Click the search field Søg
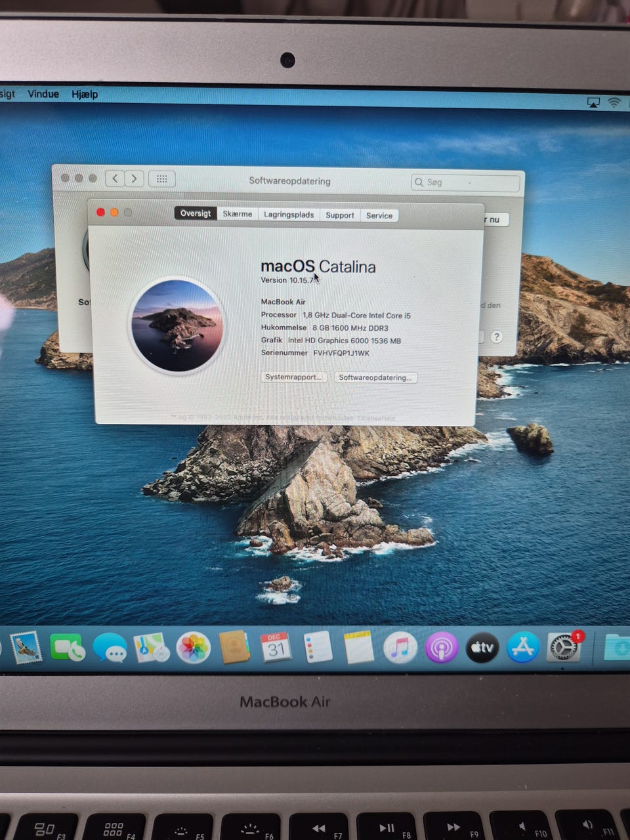The height and width of the screenshot is (840, 630). click(x=465, y=182)
